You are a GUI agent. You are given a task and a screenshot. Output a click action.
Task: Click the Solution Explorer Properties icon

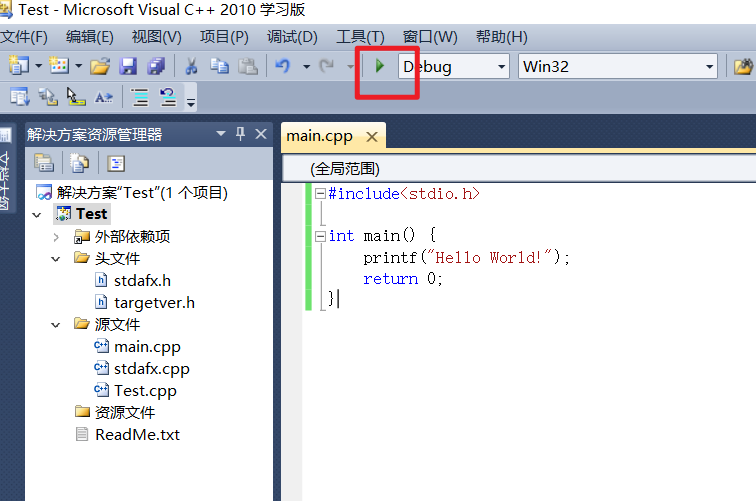(x=44, y=163)
